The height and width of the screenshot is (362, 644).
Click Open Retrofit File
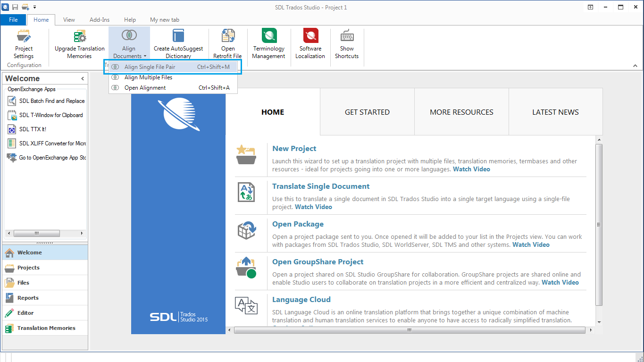228,44
